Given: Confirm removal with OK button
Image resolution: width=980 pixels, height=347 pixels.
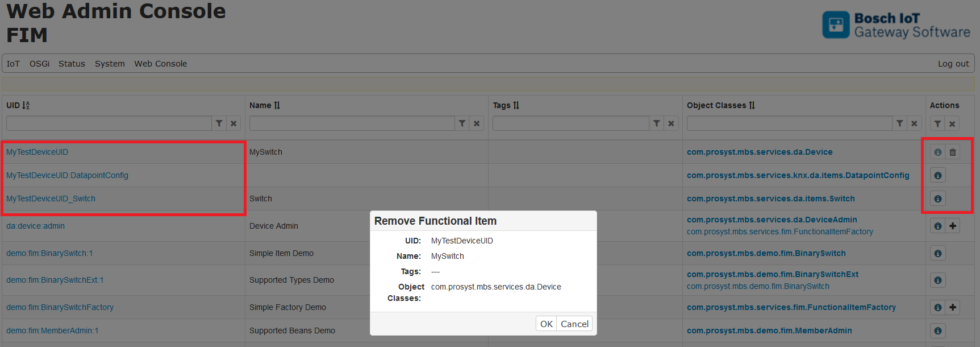Looking at the screenshot, I should pyautogui.click(x=546, y=324).
